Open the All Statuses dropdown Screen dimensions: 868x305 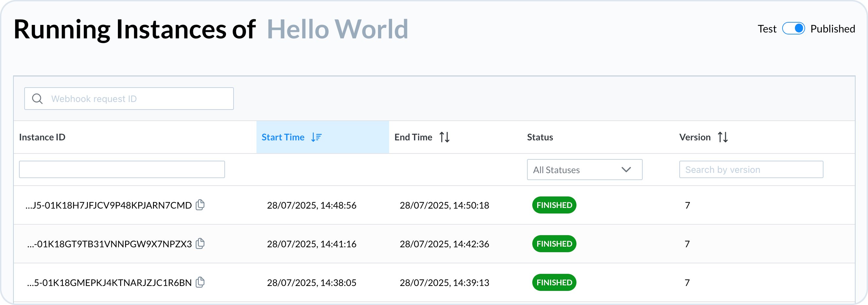pos(585,170)
